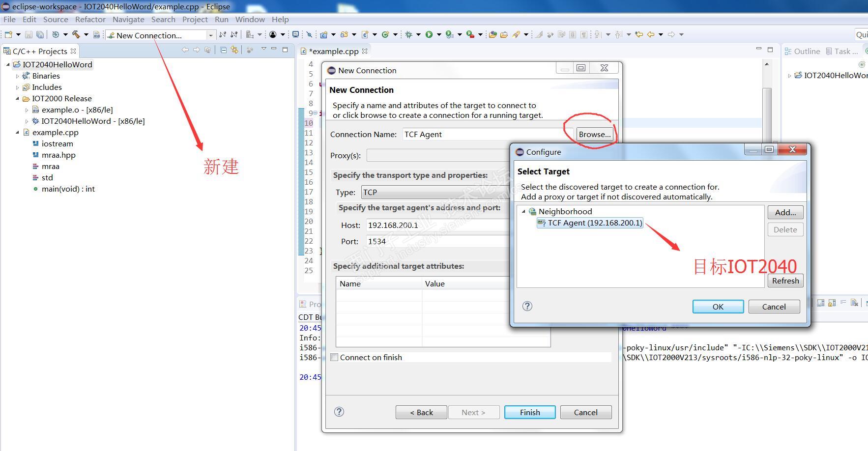Select main(void) : int in project tree
This screenshot has width=868, height=451.
(x=68, y=189)
